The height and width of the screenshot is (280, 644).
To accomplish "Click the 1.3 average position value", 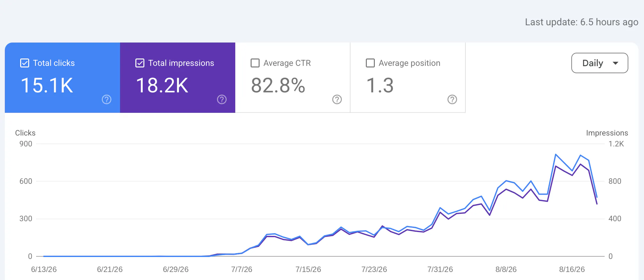I will tap(380, 85).
